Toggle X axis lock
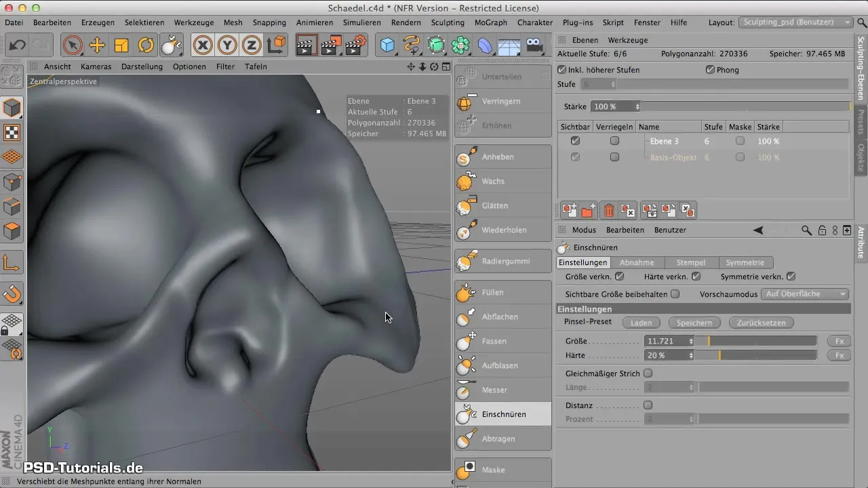 coord(202,45)
